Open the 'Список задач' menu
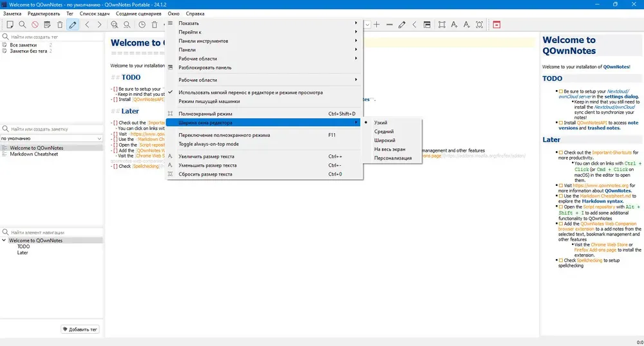Screen dimensions: 644x346 point(95,14)
